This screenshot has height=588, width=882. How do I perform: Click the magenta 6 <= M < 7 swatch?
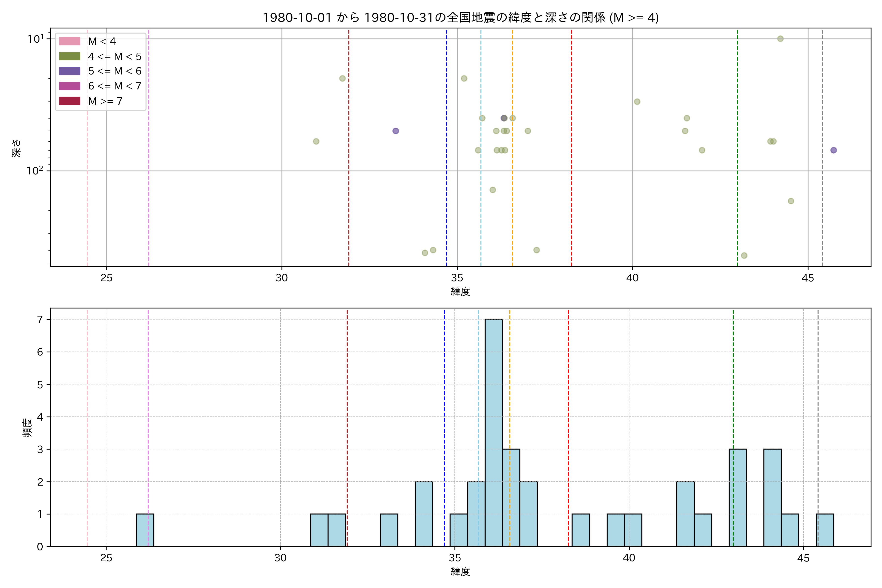point(69,86)
